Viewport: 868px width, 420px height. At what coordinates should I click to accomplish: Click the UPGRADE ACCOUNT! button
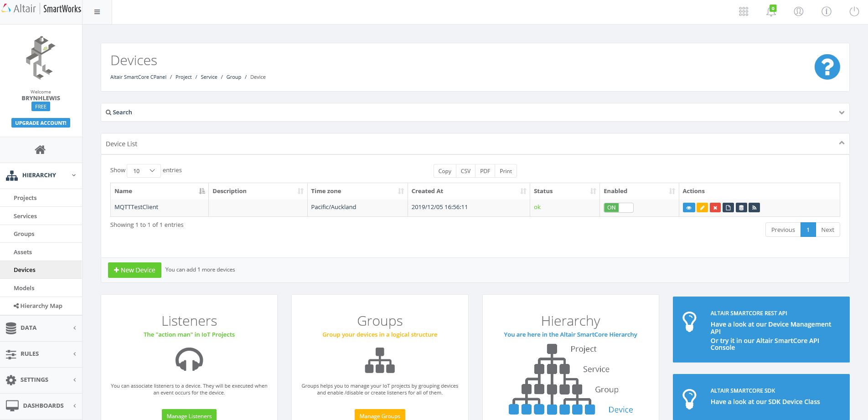[x=41, y=123]
